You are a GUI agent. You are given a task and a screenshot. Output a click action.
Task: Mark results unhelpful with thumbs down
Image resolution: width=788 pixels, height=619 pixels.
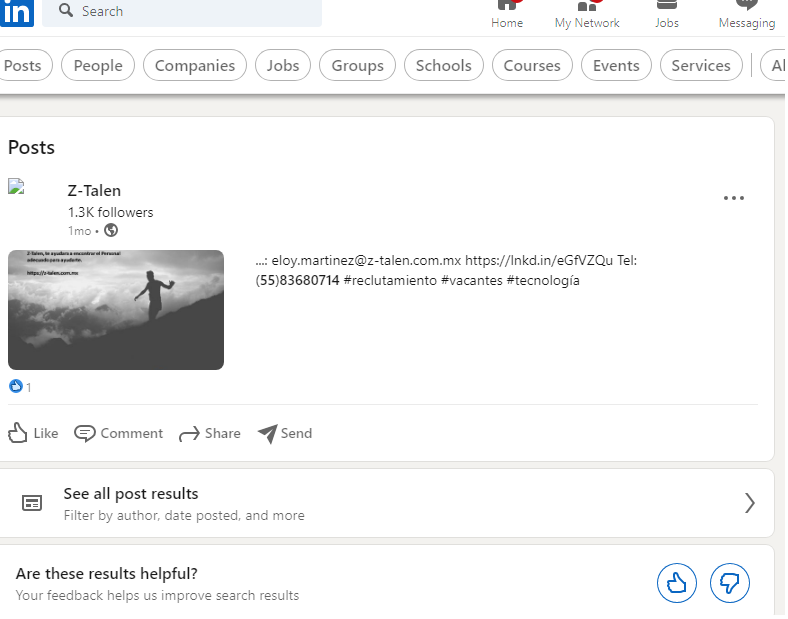730,583
